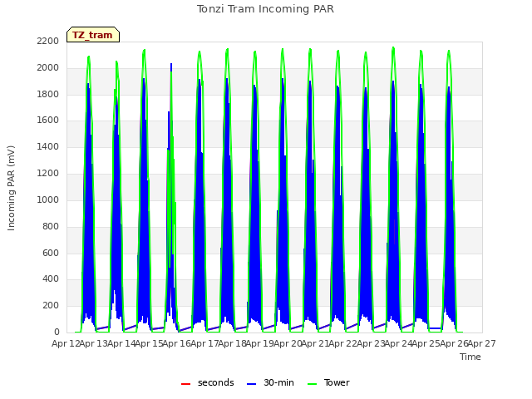Screen dimensions: 532x399
Task: Click the 800 y-axis tick label
Action: 51,226
